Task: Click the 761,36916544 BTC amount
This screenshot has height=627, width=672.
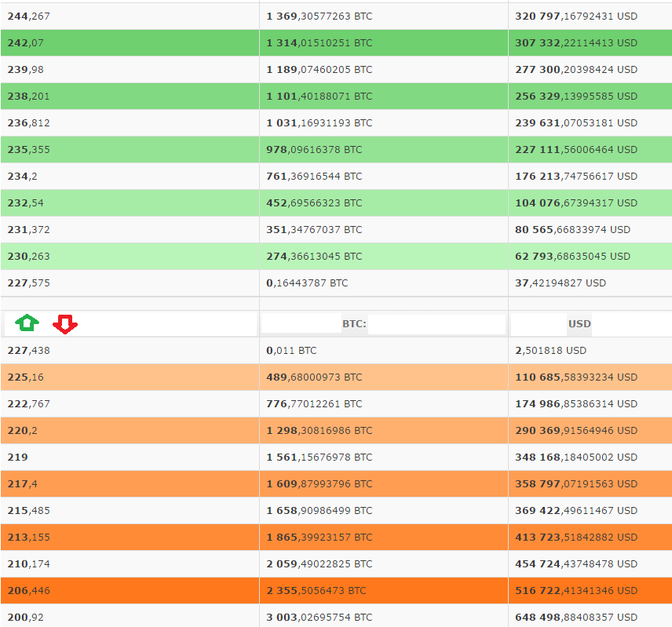Action: click(x=314, y=177)
